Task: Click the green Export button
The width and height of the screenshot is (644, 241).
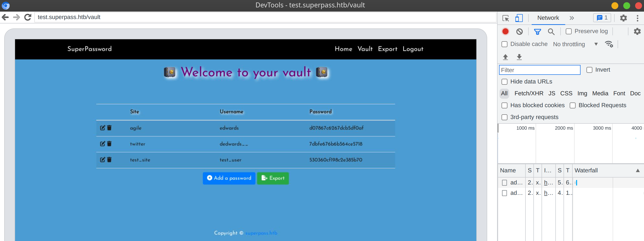Action: pyautogui.click(x=273, y=178)
